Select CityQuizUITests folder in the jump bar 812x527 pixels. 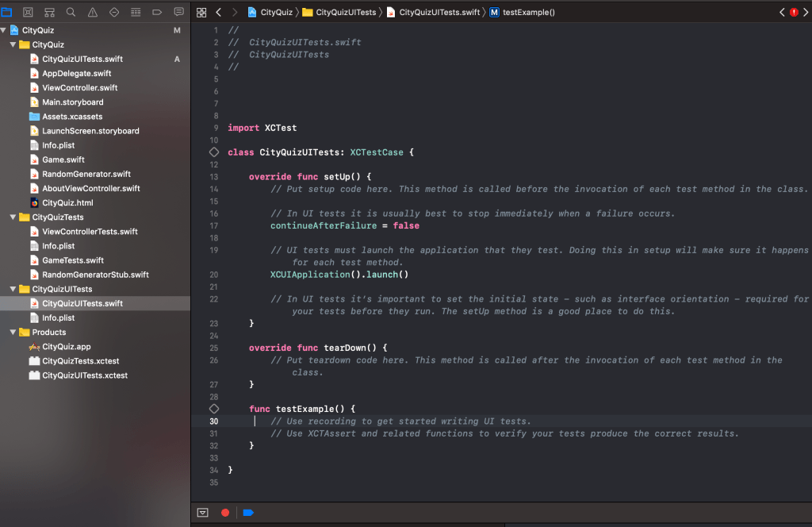click(345, 13)
